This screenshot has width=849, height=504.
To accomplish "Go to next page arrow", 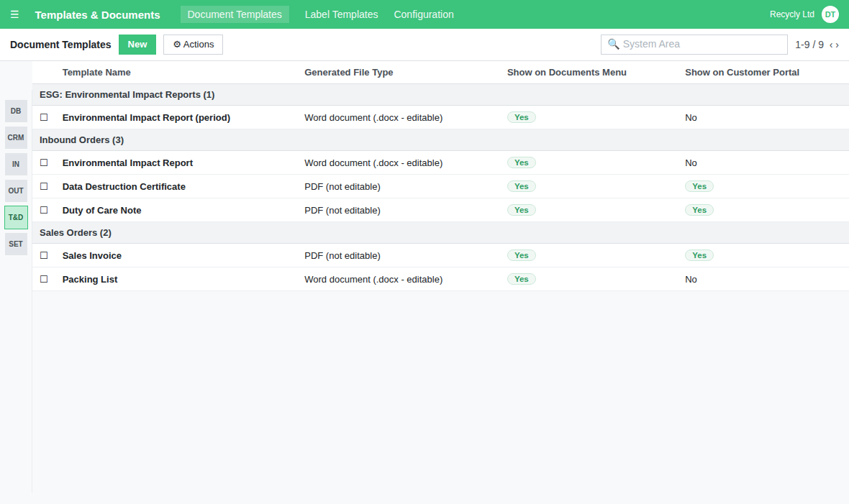I will pos(837,45).
